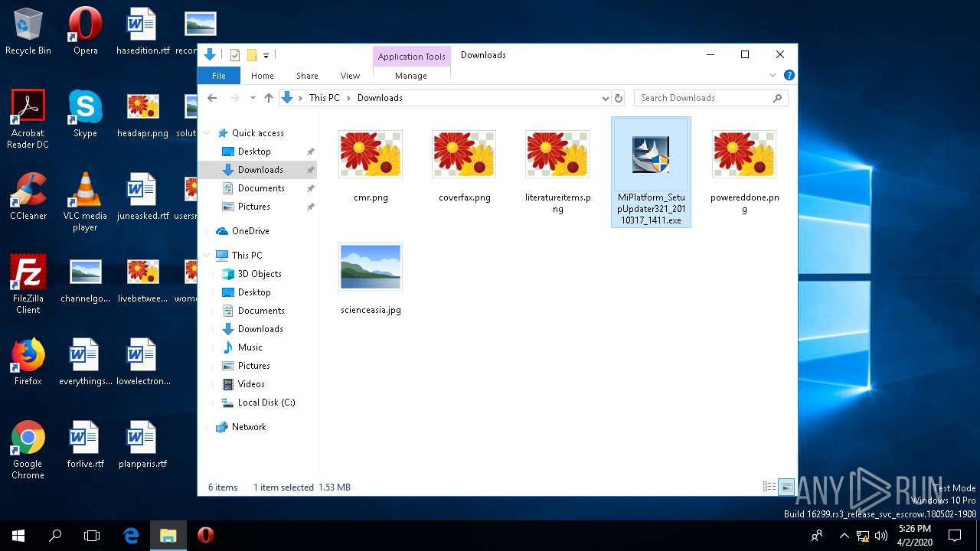
Task: Expand Network tree node
Action: pos(207,427)
